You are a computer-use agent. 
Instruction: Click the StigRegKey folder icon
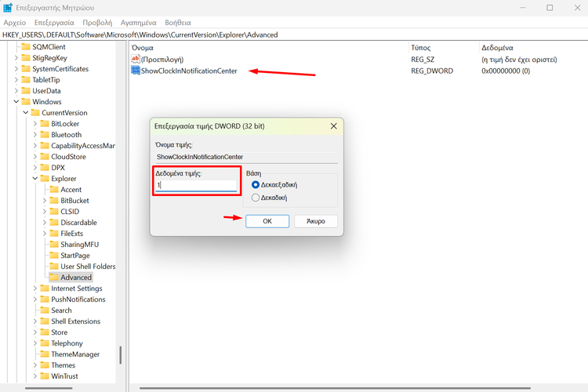click(26, 57)
